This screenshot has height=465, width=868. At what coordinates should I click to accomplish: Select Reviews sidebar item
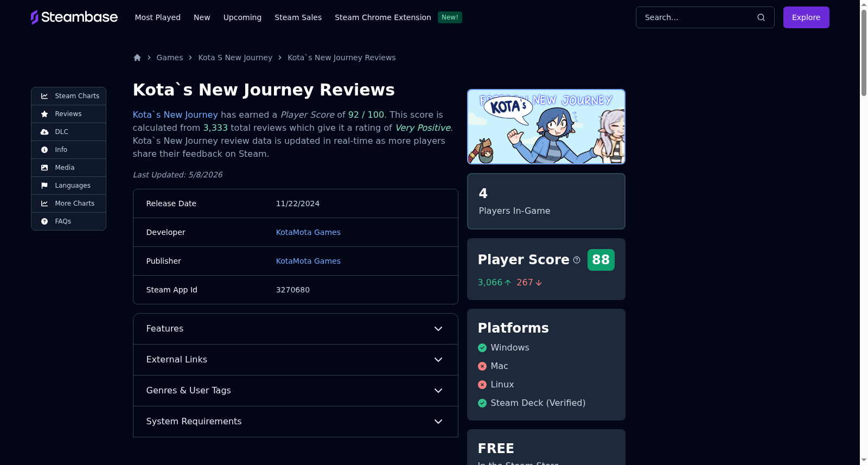pos(68,114)
